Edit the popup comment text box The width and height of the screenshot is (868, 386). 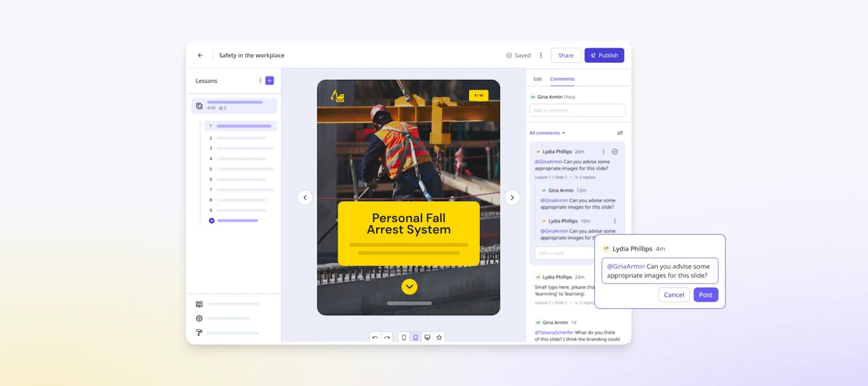click(x=660, y=271)
